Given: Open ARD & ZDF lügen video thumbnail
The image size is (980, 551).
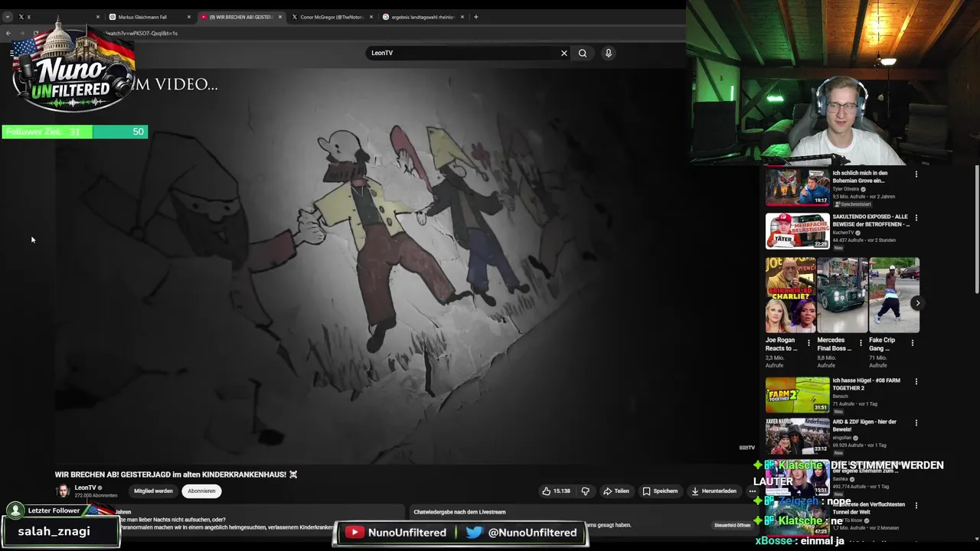Looking at the screenshot, I should pyautogui.click(x=797, y=436).
